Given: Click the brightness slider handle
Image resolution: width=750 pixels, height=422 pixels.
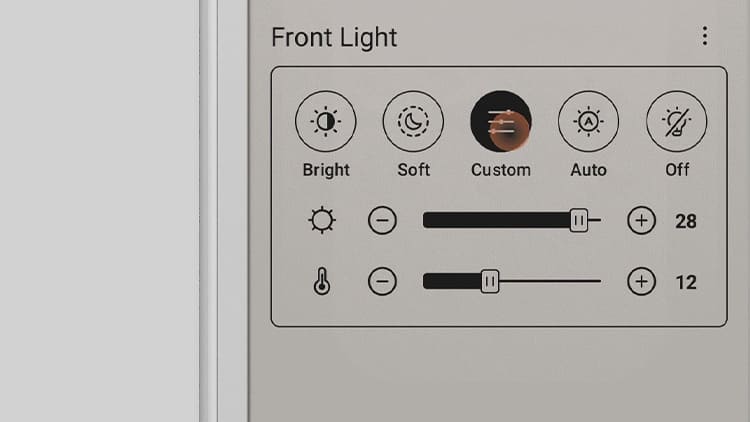Looking at the screenshot, I should (x=579, y=221).
